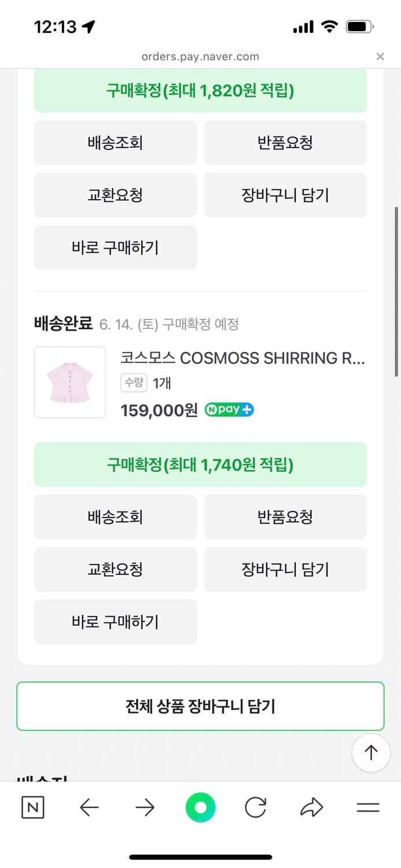This screenshot has height=868, width=401.
Task: Confirm purchase for 1,820원 reward
Action: pos(200,90)
